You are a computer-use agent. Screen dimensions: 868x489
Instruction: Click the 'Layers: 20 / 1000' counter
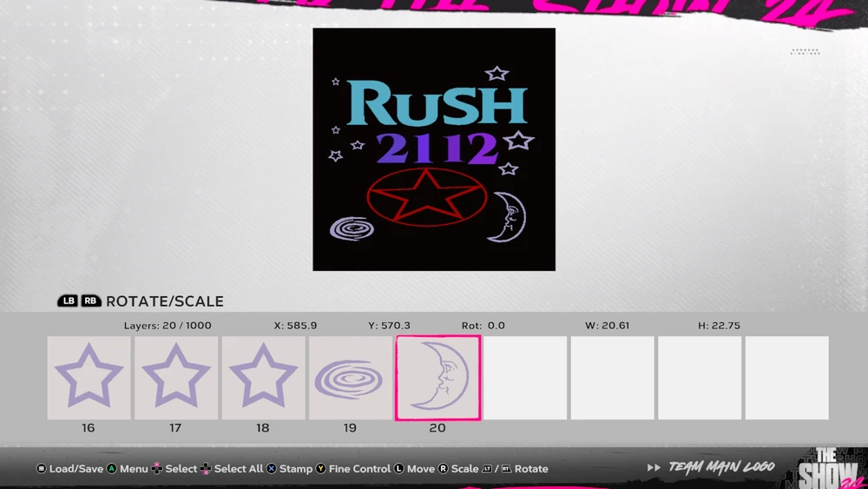(168, 326)
